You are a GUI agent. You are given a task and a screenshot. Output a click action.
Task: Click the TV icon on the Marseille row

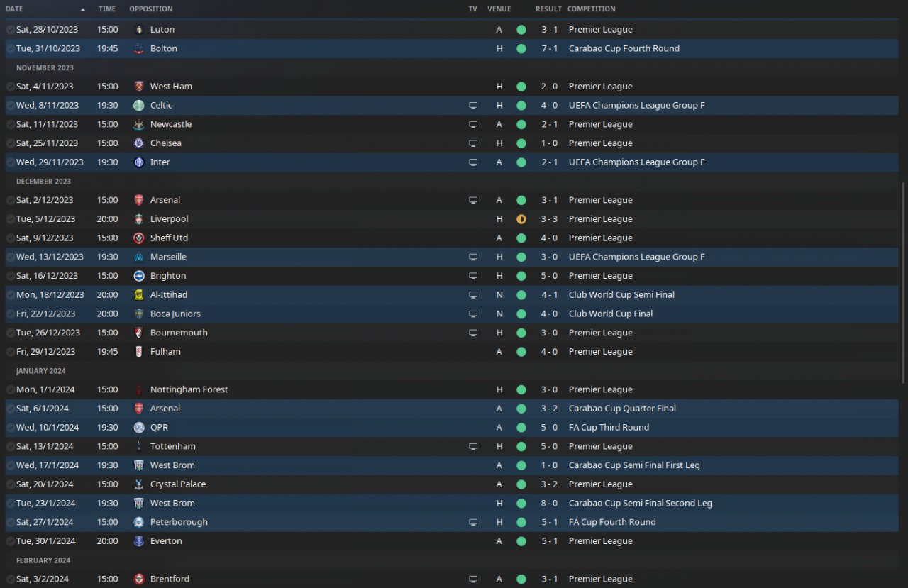pos(473,257)
